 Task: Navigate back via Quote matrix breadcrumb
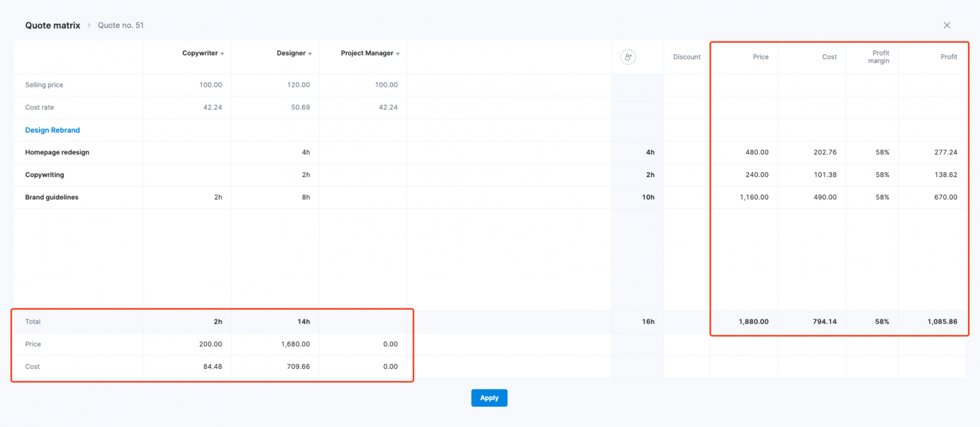52,25
